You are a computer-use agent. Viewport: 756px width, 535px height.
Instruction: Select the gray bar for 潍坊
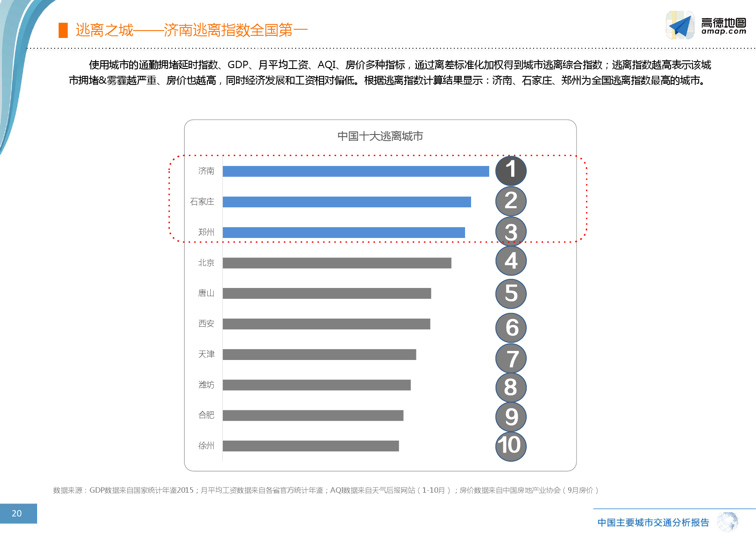pos(317,385)
